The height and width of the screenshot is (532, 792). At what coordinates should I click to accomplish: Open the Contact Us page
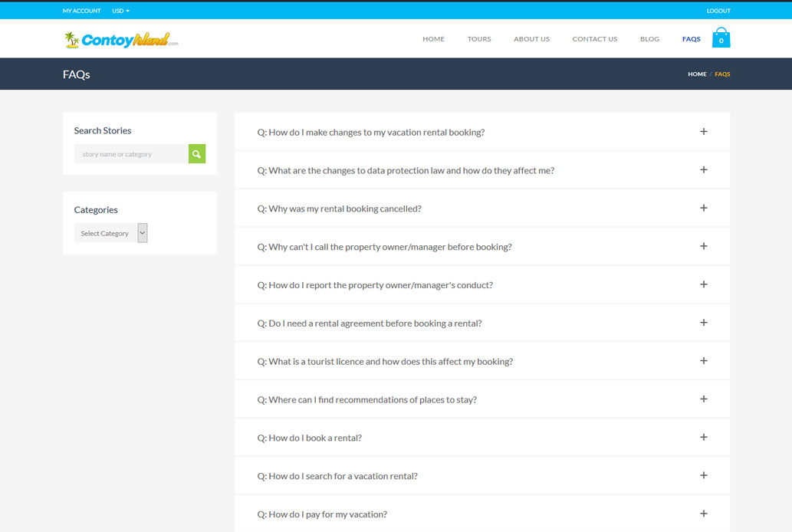click(594, 39)
